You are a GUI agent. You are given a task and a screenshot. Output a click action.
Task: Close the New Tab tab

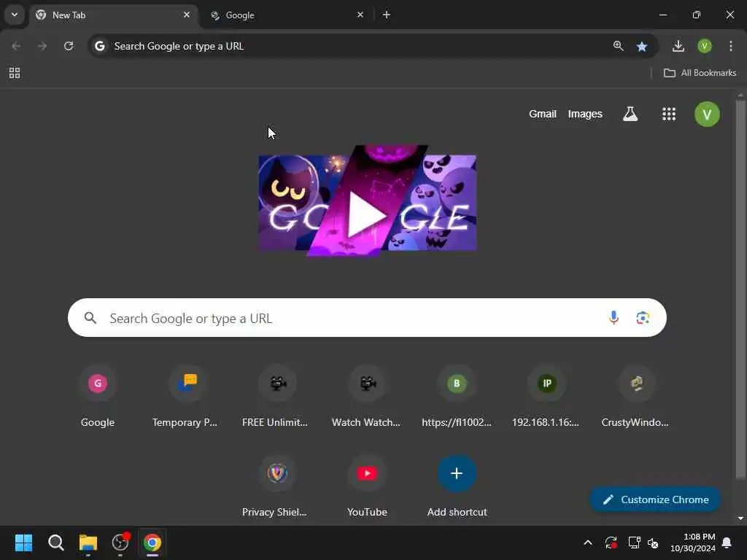187,15
